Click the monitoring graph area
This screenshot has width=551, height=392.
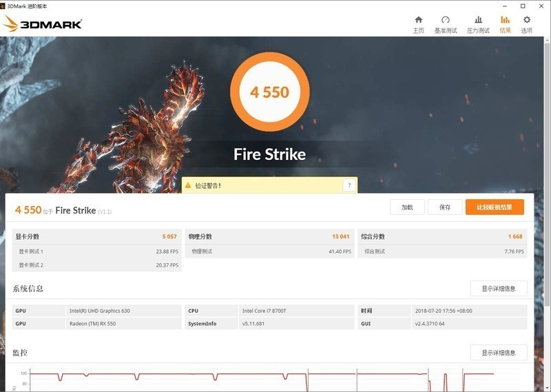point(269,379)
